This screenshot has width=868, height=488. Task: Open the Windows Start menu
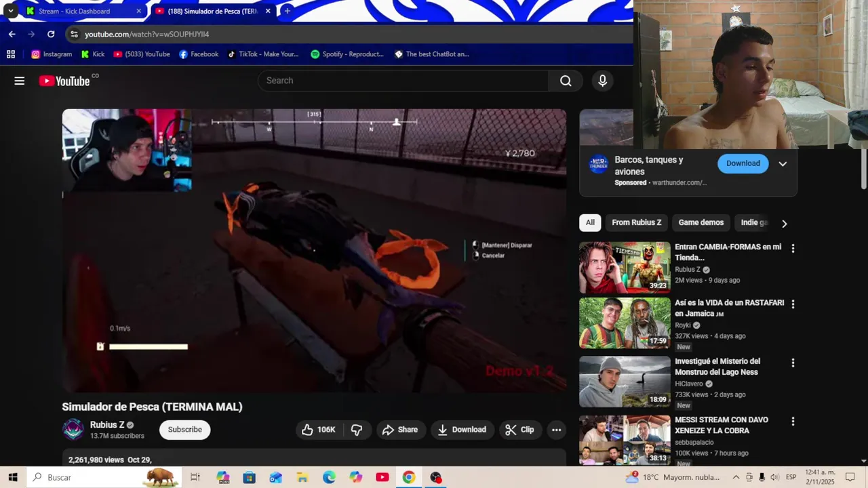coord(13,477)
